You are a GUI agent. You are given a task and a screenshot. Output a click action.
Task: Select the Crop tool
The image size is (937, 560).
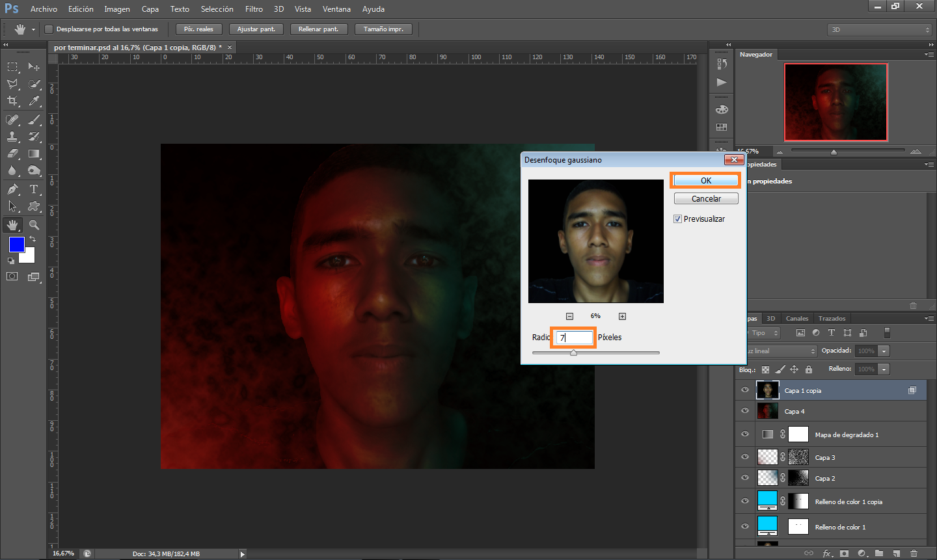coord(12,101)
